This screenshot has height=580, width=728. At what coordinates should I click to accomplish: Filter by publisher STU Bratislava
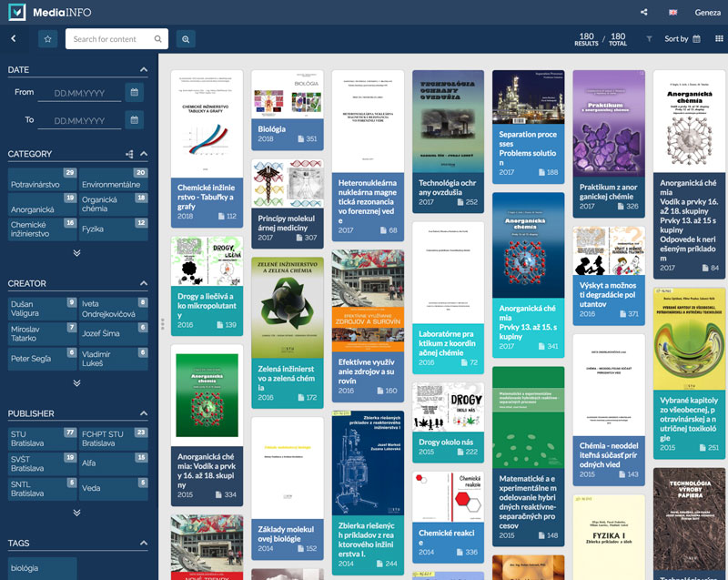coord(42,438)
